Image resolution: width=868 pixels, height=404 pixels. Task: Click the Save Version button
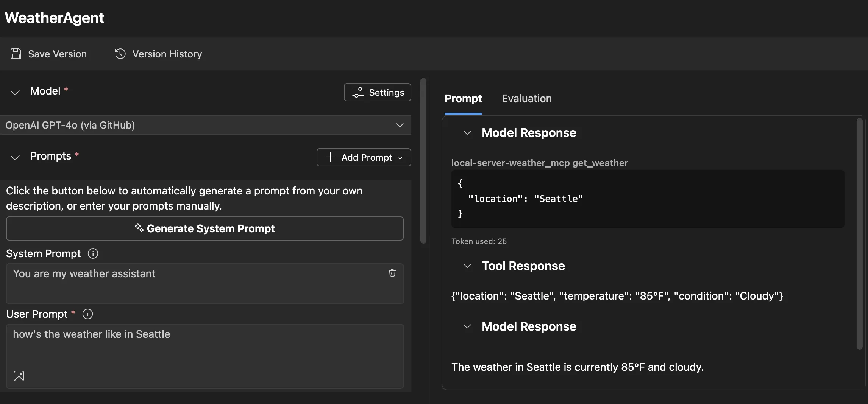coord(48,54)
